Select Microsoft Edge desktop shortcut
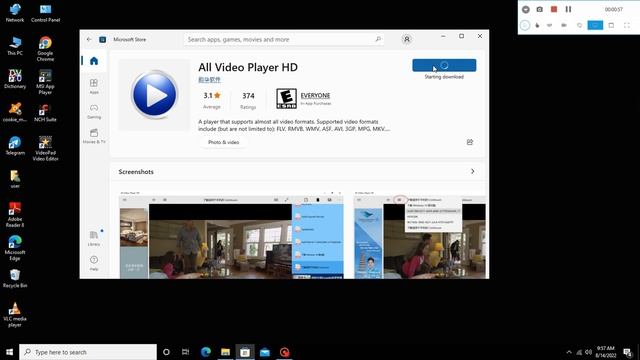Image resolution: width=640 pixels, height=360 pixels. [15, 248]
